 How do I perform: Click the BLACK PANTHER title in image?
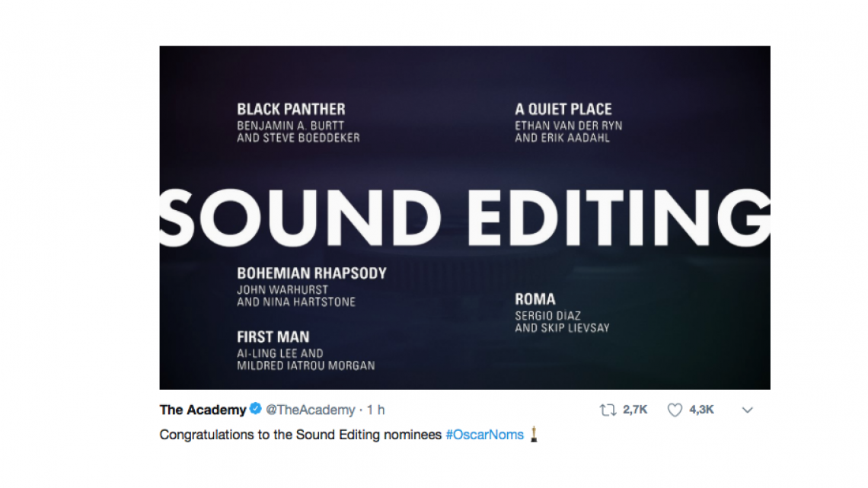click(291, 109)
